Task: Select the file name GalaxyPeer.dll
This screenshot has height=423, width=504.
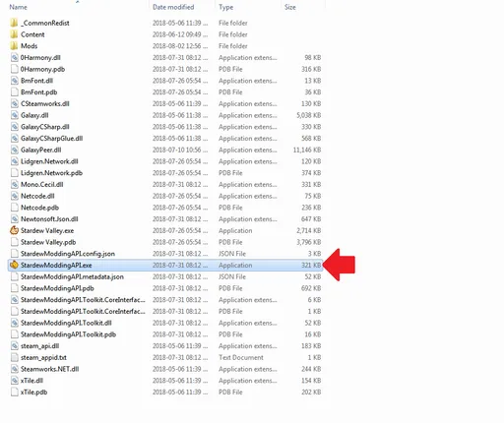Action: click(x=41, y=150)
